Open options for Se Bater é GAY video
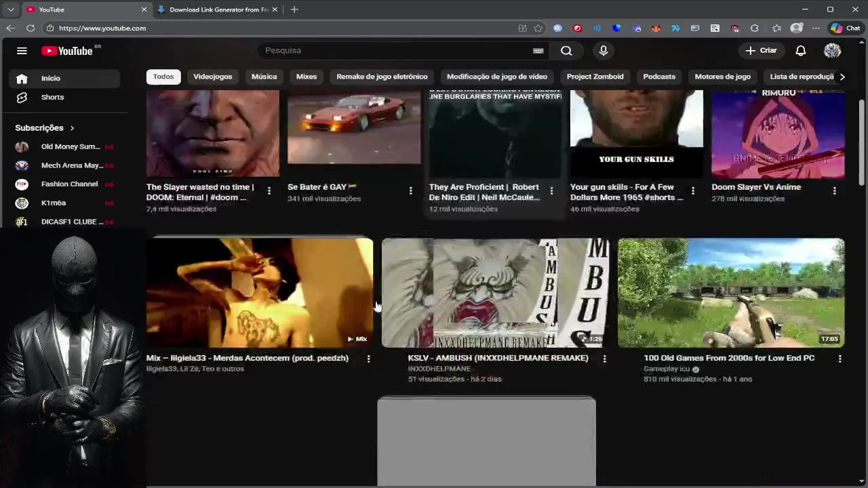 (x=410, y=191)
